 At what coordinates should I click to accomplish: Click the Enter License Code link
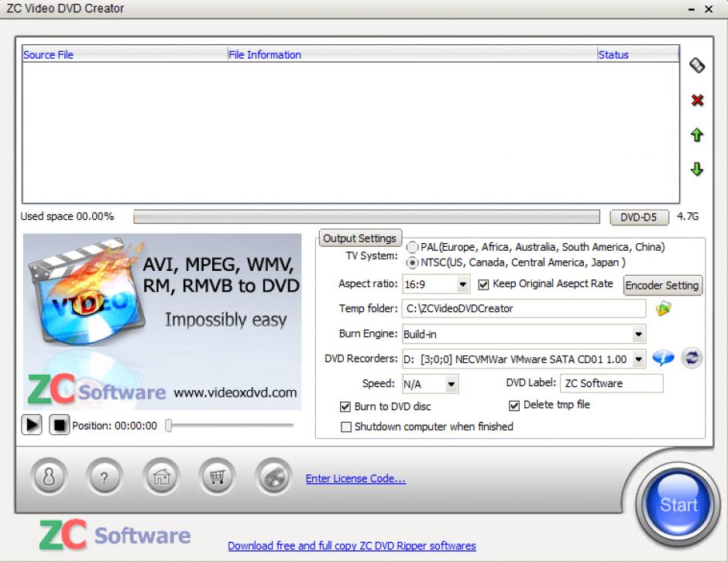[x=355, y=478]
